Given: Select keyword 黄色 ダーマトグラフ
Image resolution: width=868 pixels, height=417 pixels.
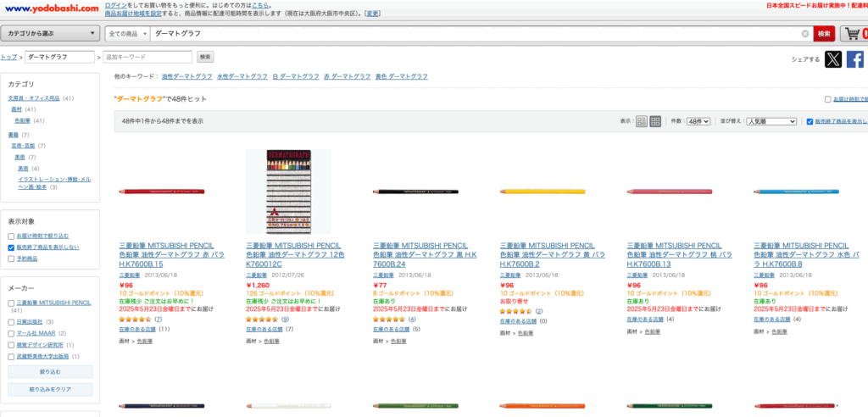Looking at the screenshot, I should 401,76.
